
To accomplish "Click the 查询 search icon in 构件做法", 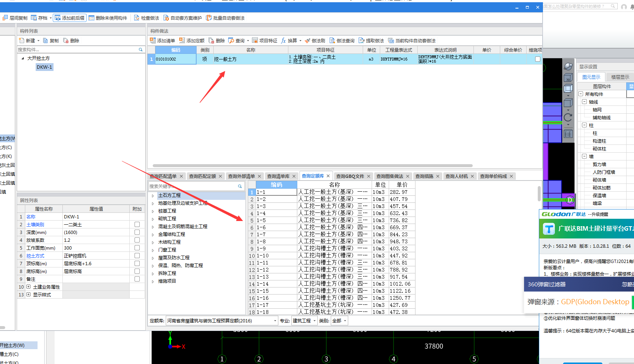I will click(231, 40).
